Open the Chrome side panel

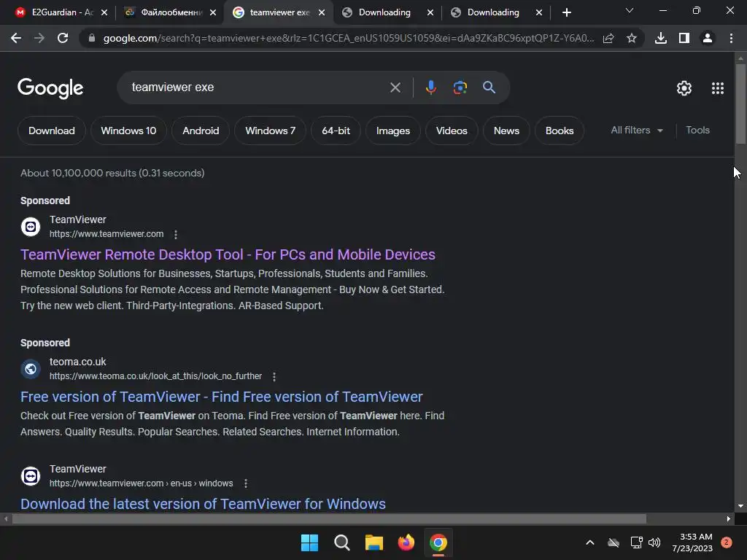click(684, 38)
